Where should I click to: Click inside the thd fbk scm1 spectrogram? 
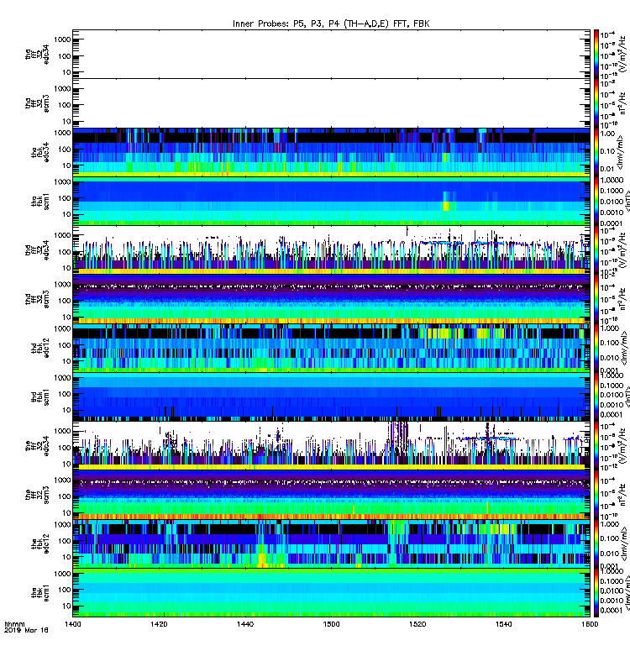click(x=331, y=397)
